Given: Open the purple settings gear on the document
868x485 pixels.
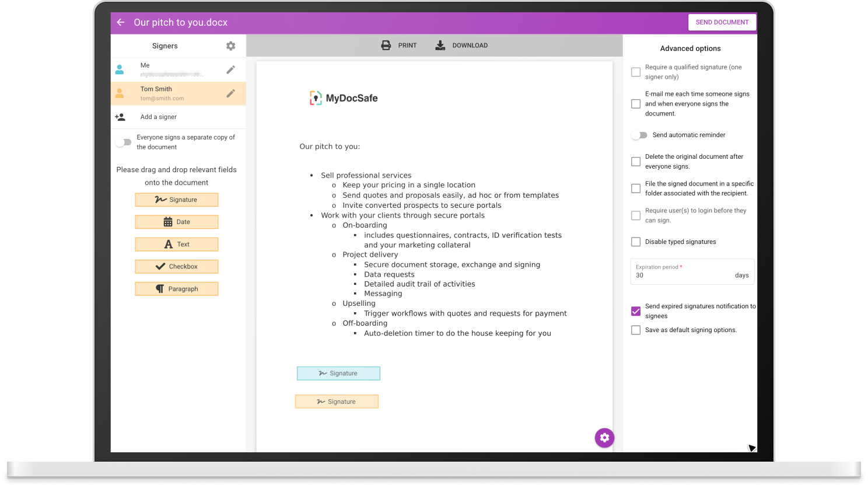Looking at the screenshot, I should [604, 438].
